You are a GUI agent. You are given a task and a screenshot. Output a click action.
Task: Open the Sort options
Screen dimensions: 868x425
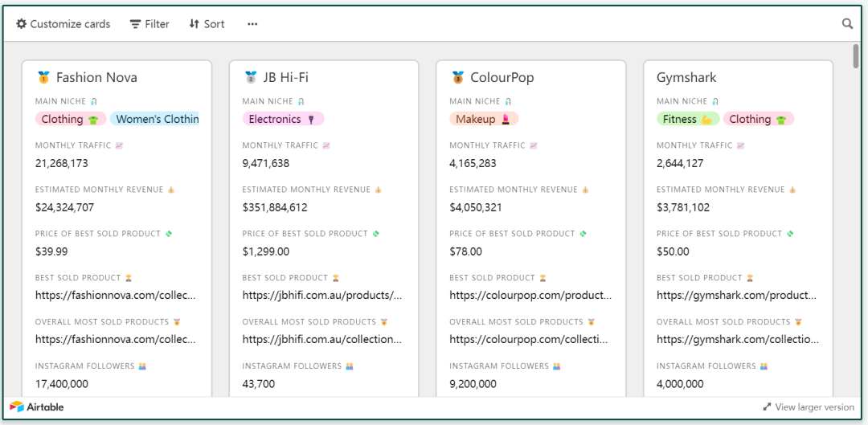[207, 24]
